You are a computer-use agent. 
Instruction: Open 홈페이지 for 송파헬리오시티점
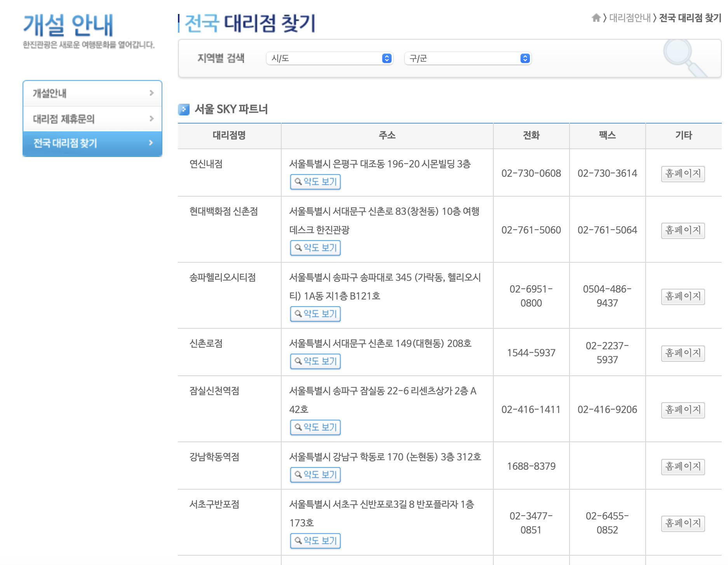click(683, 296)
